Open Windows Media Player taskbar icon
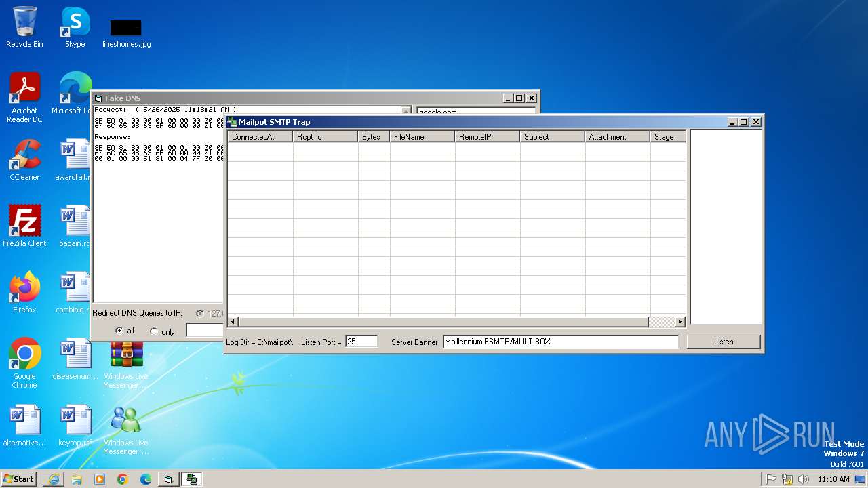 coord(100,479)
